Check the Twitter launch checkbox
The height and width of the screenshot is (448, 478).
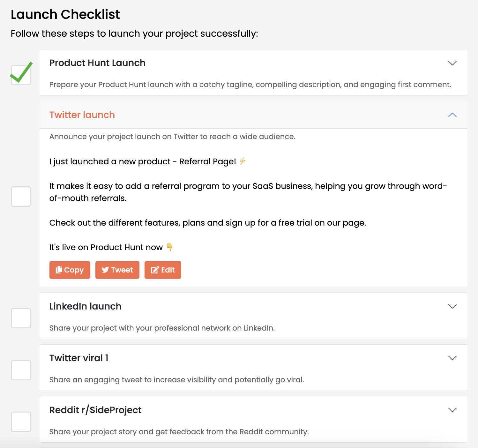point(21,197)
